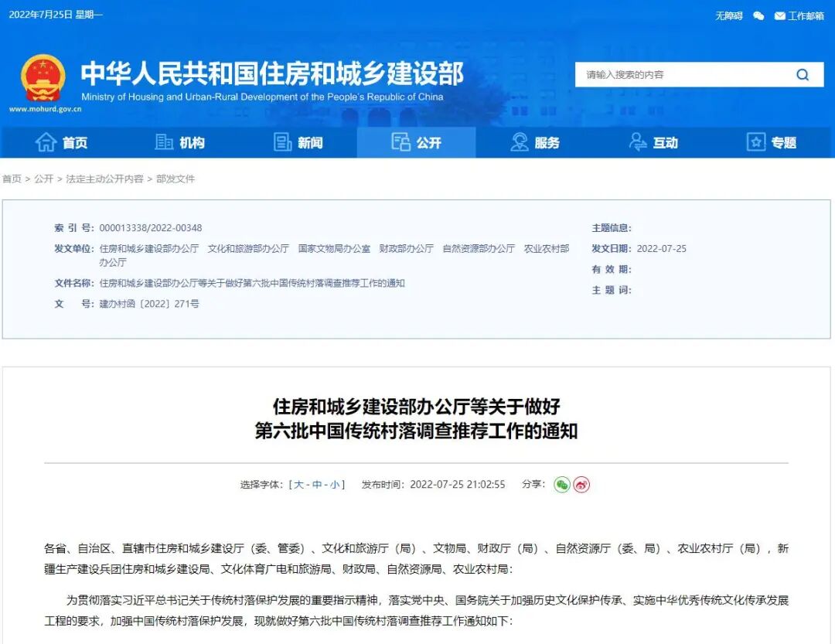Click the 主题词 label

[x=612, y=291]
